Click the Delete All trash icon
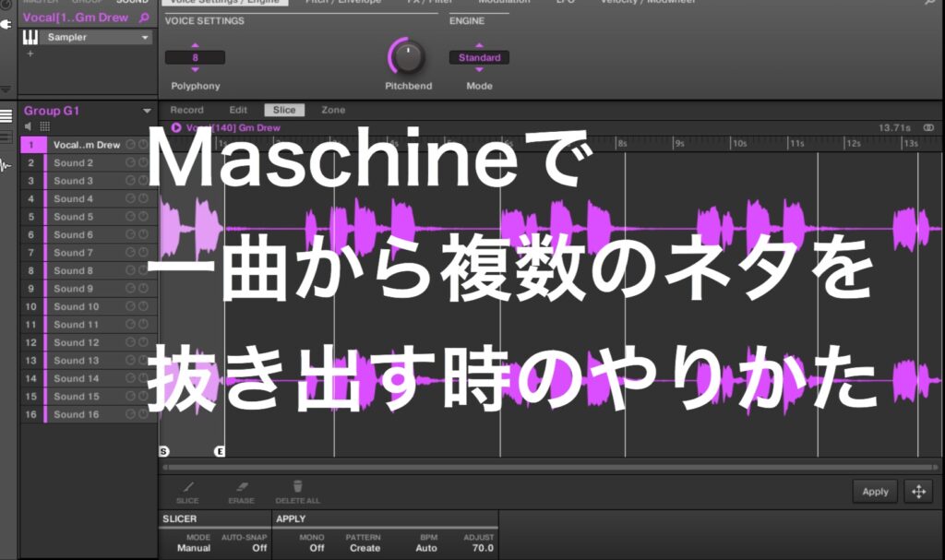 pyautogui.click(x=297, y=484)
